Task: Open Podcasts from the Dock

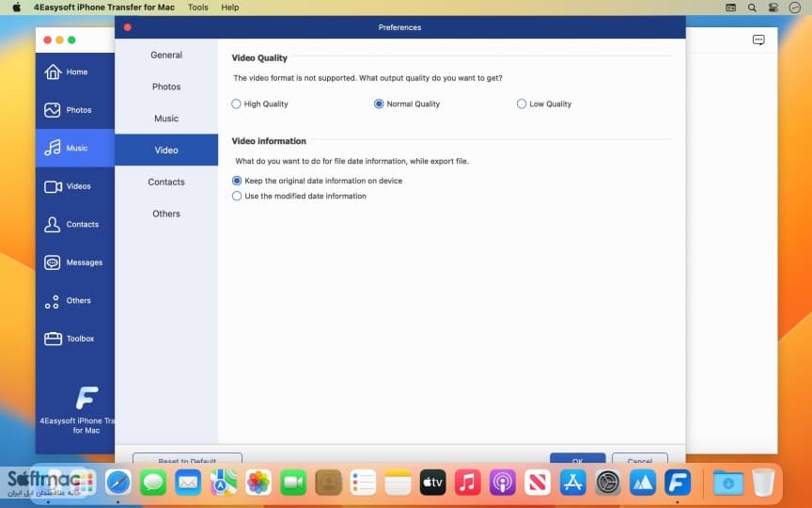Action: 502,483
